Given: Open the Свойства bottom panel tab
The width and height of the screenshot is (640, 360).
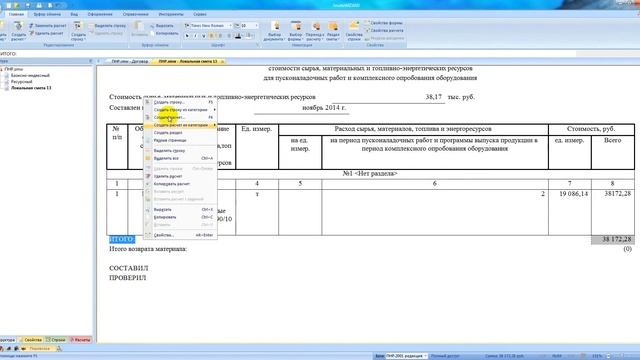Looking at the screenshot, I should (x=31, y=340).
